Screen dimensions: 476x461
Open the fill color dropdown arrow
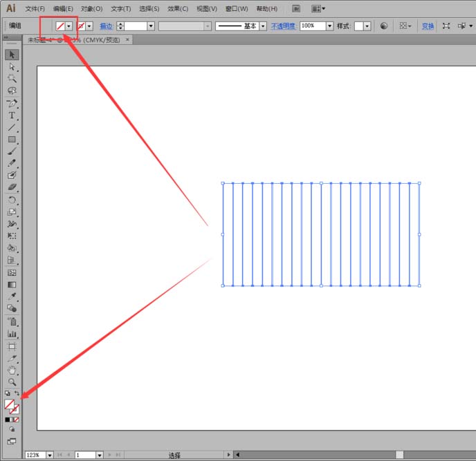click(x=69, y=26)
